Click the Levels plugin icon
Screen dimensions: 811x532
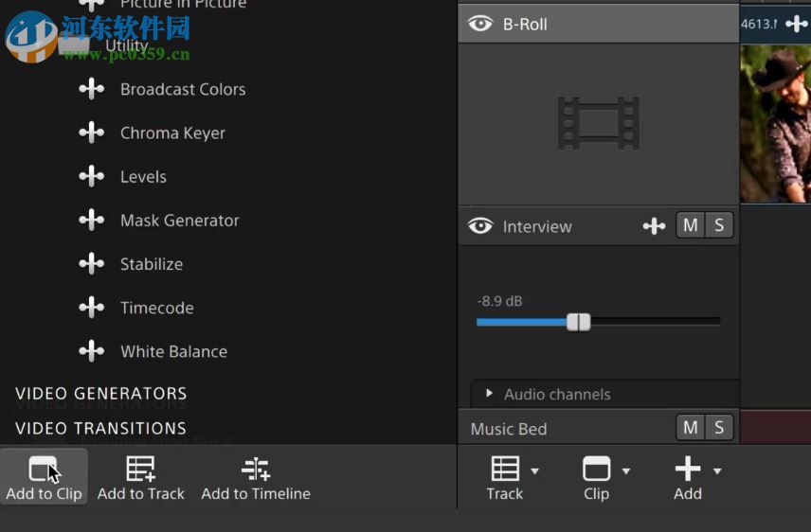tap(92, 176)
